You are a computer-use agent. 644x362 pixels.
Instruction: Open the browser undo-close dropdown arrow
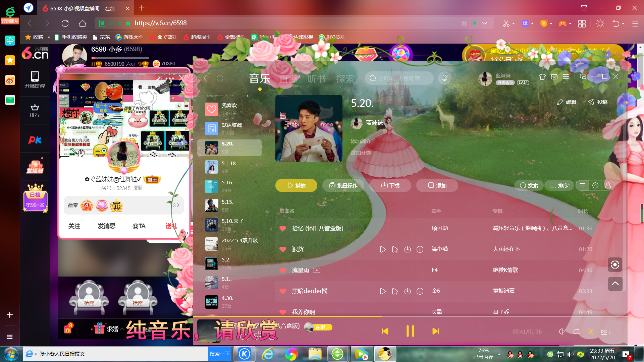pos(623,23)
